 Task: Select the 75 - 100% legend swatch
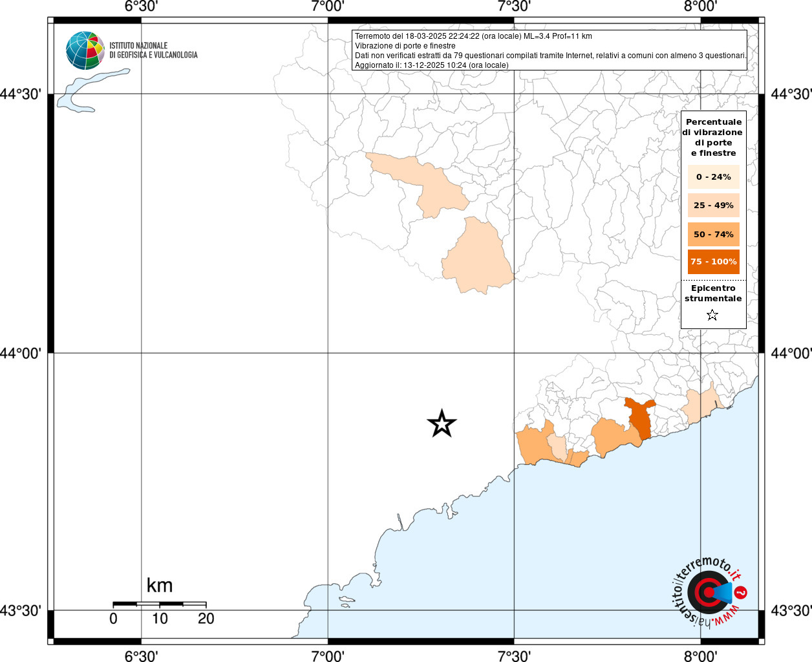tap(714, 261)
